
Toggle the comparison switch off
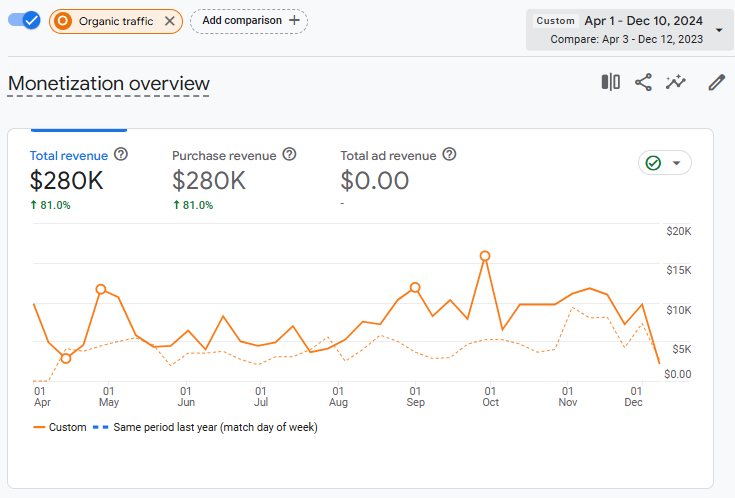coord(24,21)
